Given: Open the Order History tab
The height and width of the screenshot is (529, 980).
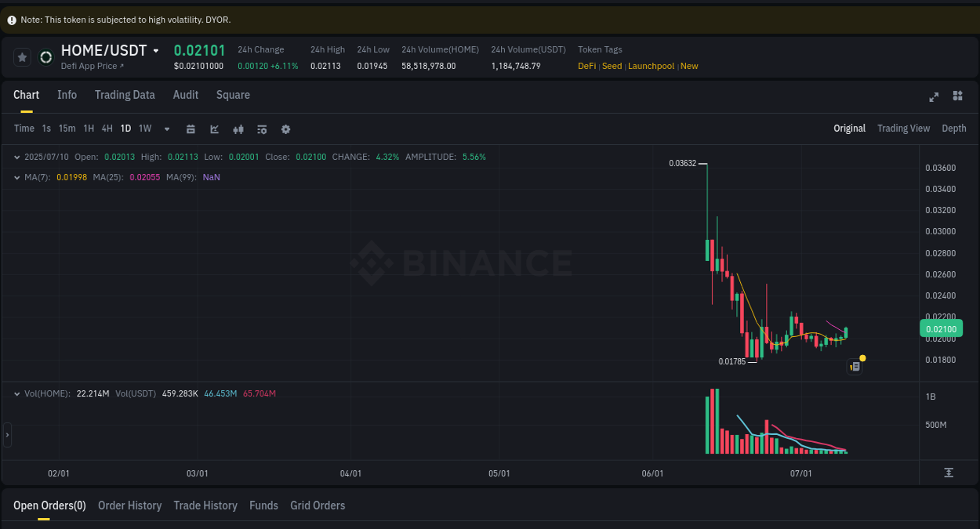Looking at the screenshot, I should click(x=129, y=505).
